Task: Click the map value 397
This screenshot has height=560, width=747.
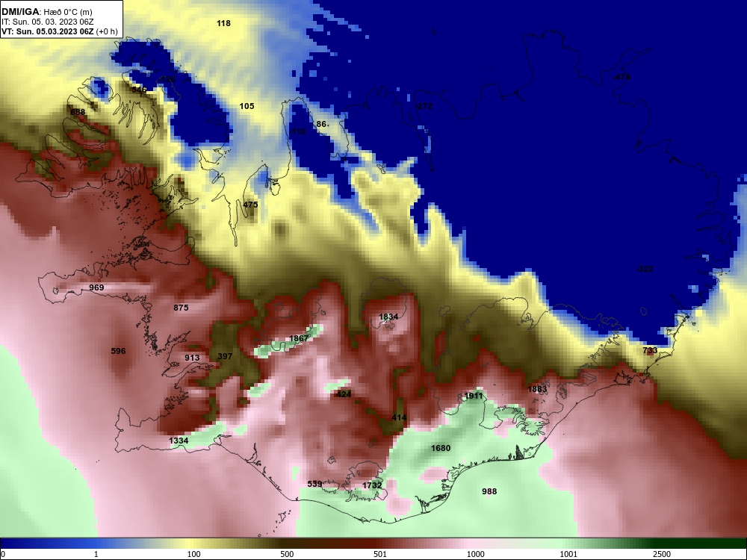Action: pos(225,356)
